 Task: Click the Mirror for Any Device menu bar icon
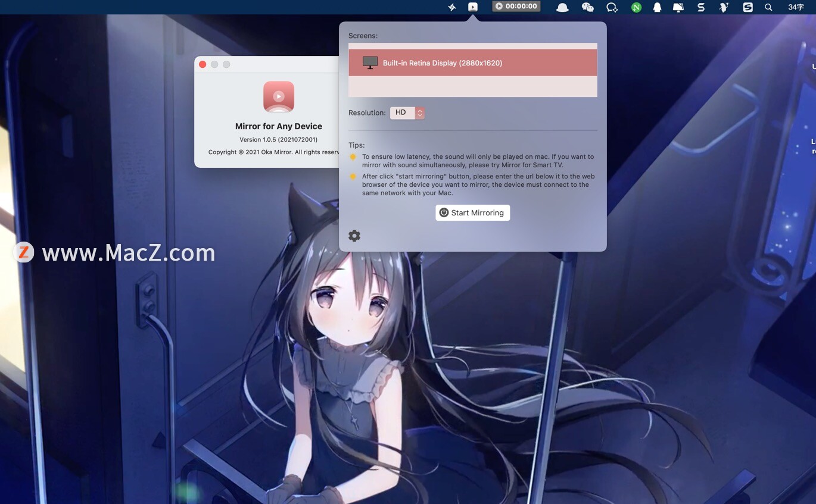coord(473,7)
